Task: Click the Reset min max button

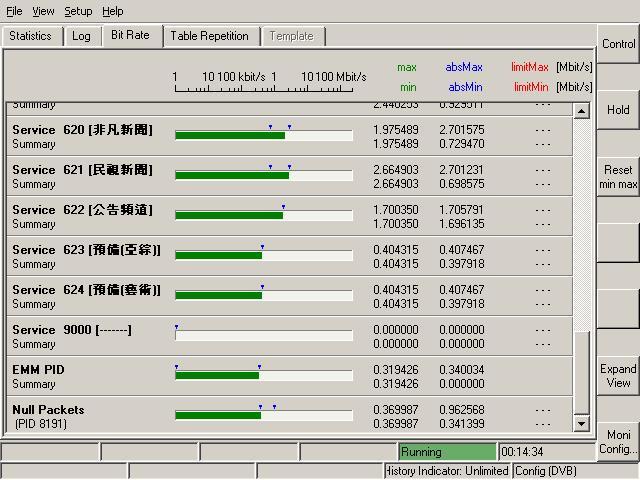Action: pos(618,177)
